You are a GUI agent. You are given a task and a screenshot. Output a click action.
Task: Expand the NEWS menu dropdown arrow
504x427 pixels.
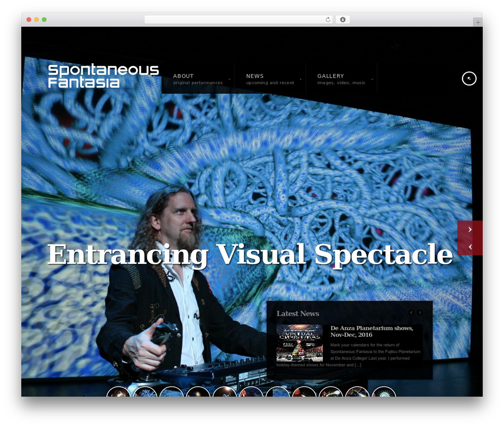300,79
